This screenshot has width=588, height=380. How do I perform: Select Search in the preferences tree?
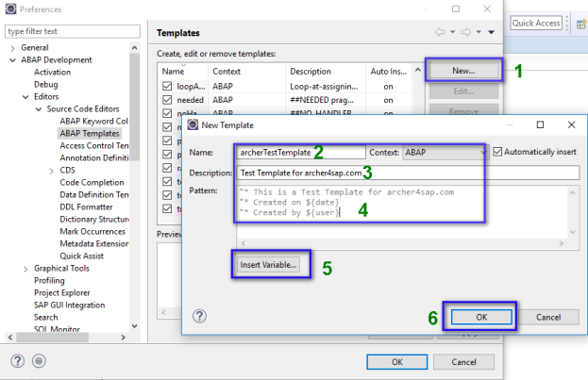[45, 318]
